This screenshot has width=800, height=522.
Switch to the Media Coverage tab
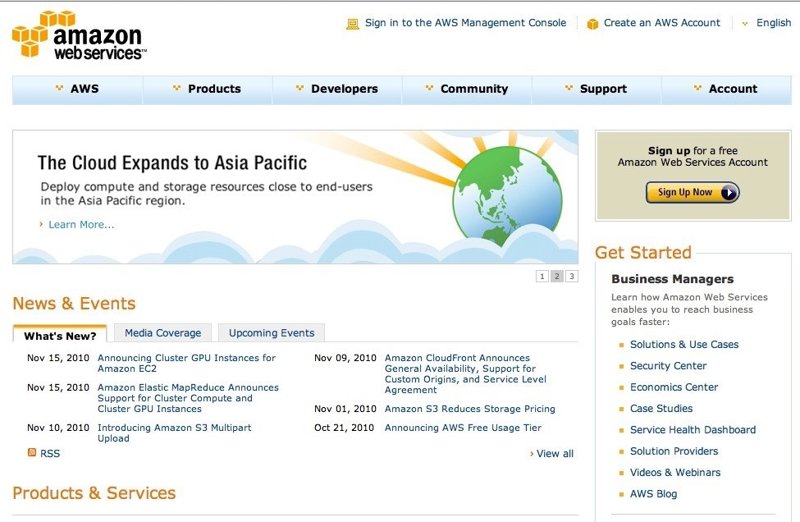(x=162, y=333)
